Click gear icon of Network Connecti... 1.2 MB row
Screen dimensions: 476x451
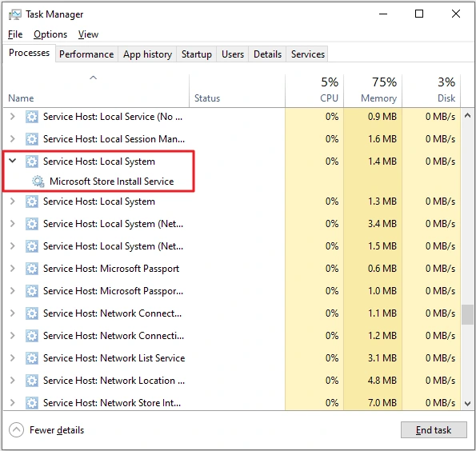pos(32,336)
